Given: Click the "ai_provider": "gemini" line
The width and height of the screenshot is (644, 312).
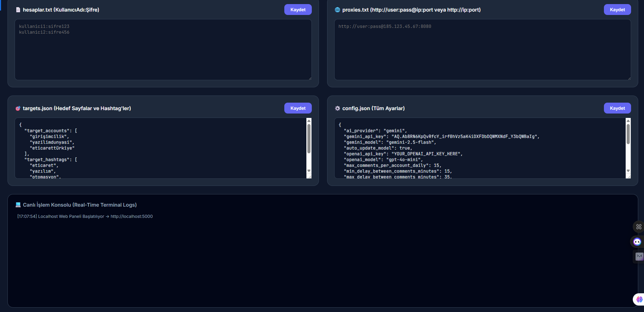Looking at the screenshot, I should tap(375, 131).
